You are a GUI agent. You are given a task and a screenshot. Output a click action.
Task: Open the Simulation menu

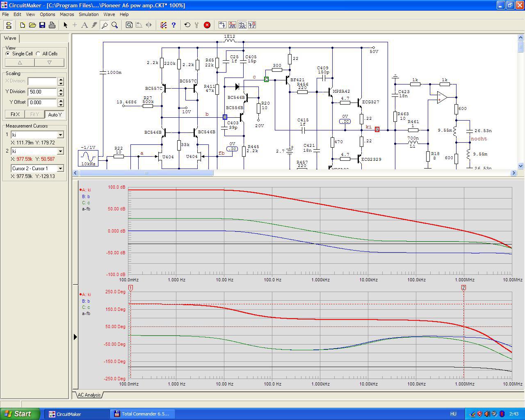[89, 14]
